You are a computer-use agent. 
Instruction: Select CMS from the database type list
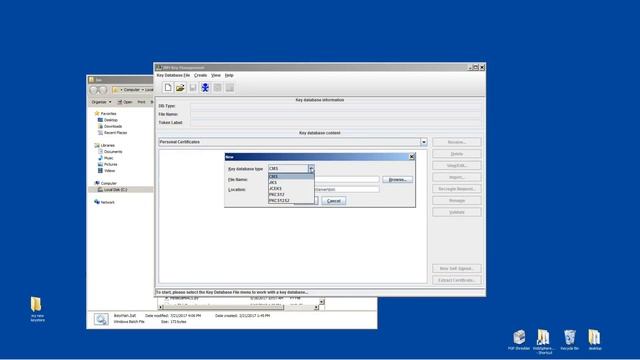(x=291, y=176)
